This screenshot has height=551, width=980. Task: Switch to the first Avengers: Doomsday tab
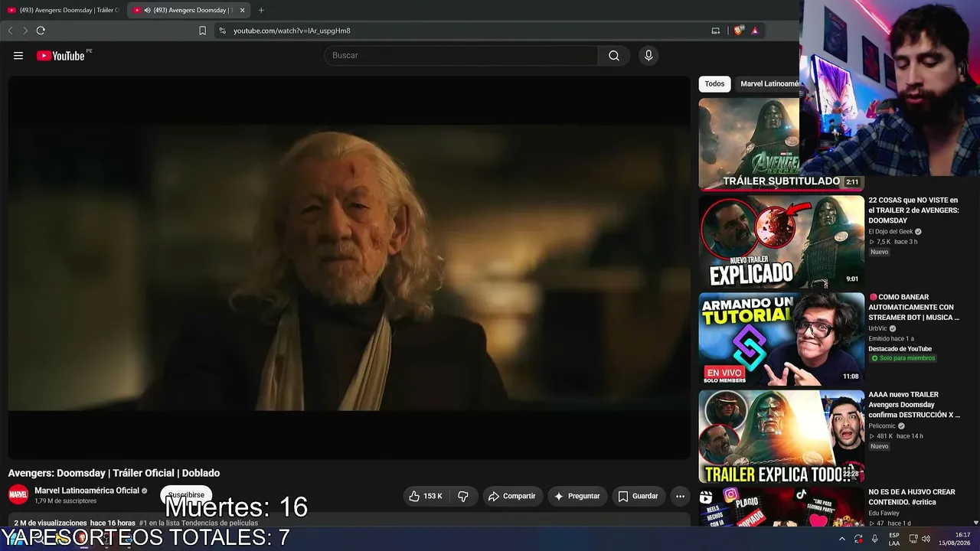pyautogui.click(x=64, y=10)
